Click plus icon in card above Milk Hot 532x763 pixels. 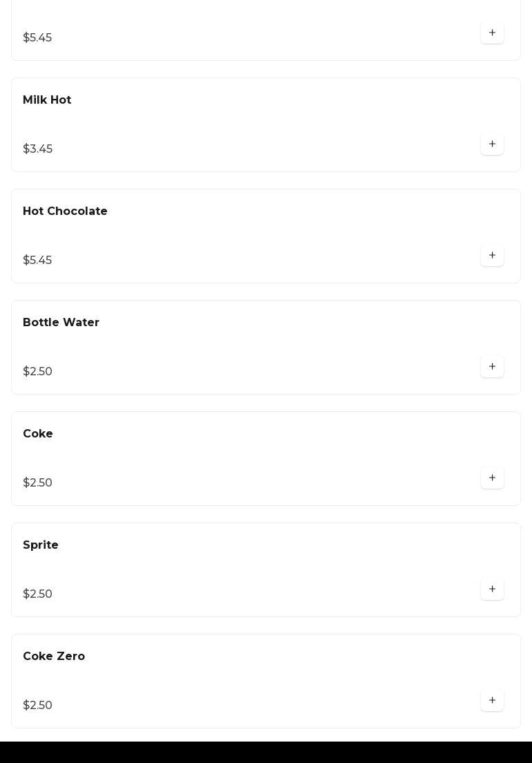click(x=492, y=33)
